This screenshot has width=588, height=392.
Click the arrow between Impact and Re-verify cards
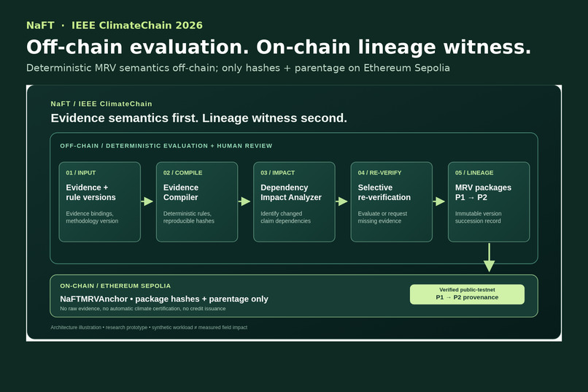[x=341, y=201]
